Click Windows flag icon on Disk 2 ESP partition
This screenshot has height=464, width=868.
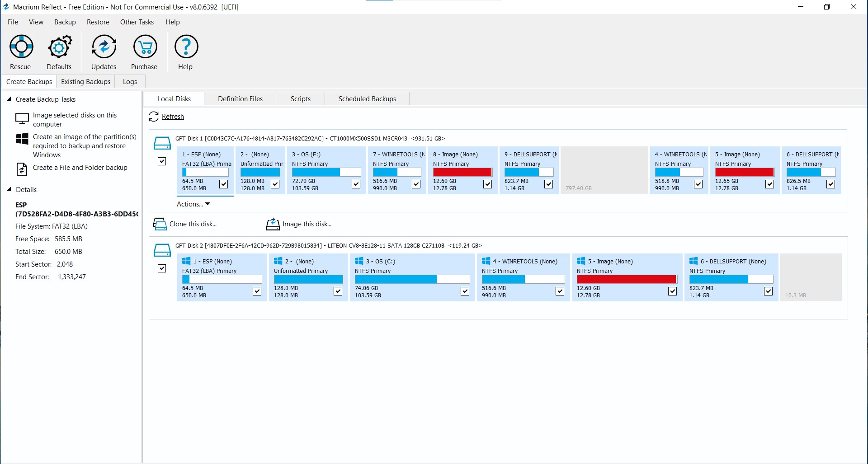pyautogui.click(x=186, y=261)
